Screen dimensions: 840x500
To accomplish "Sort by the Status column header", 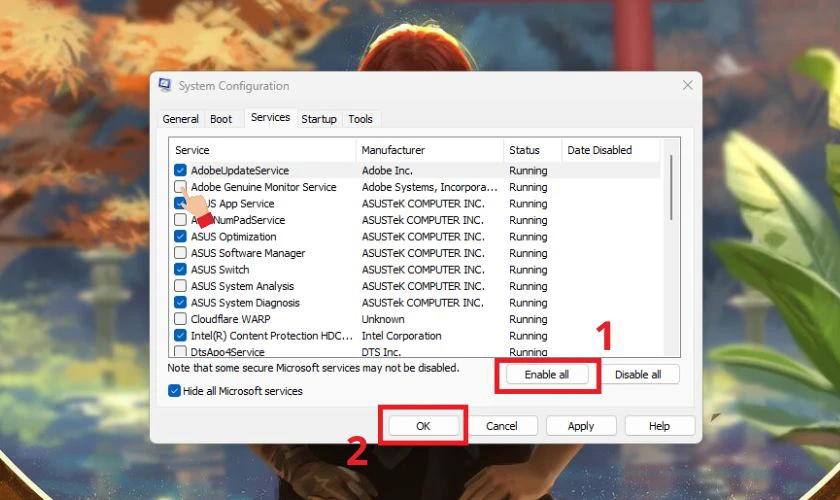I will [532, 150].
